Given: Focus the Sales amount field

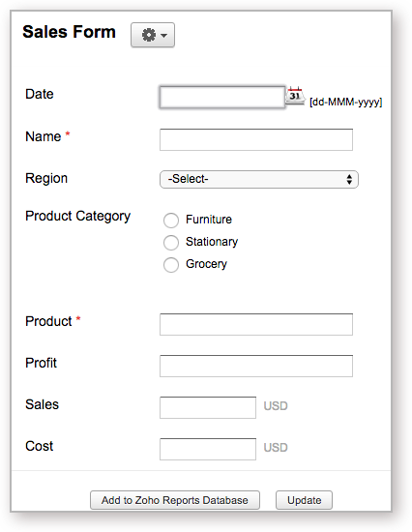Looking at the screenshot, I should (x=208, y=407).
